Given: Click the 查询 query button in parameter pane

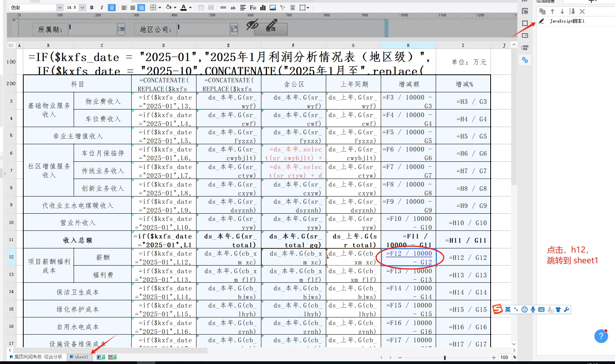Looking at the screenshot, I should point(271,29).
